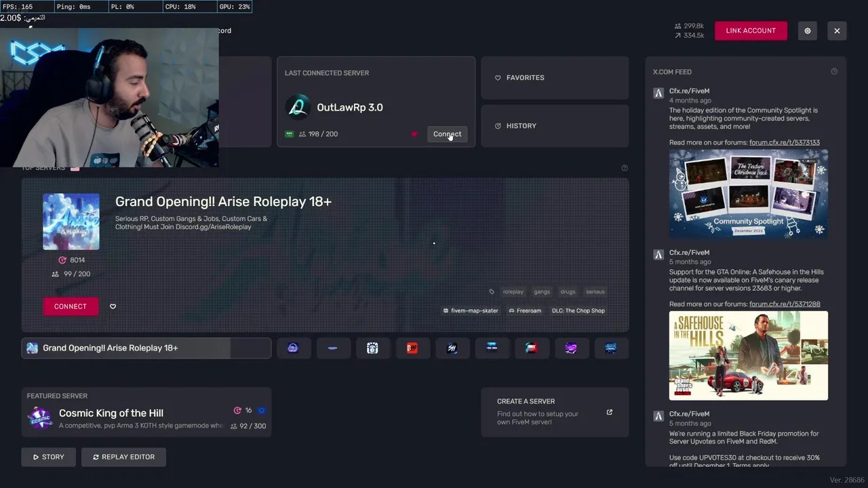The height and width of the screenshot is (488, 868).
Task: Connect to Arise Roleplay with red CONNECT
Action: (x=71, y=306)
